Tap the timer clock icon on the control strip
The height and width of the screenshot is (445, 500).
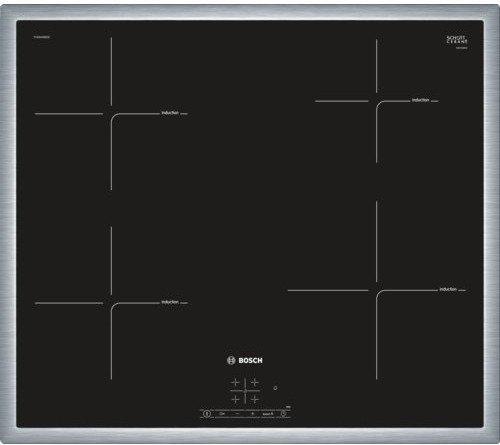[283, 414]
